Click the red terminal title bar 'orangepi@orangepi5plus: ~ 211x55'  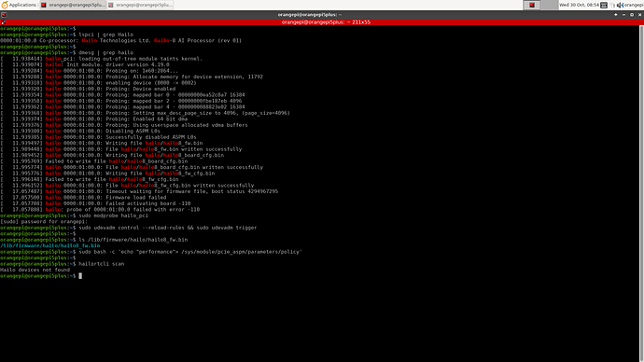(326, 22)
